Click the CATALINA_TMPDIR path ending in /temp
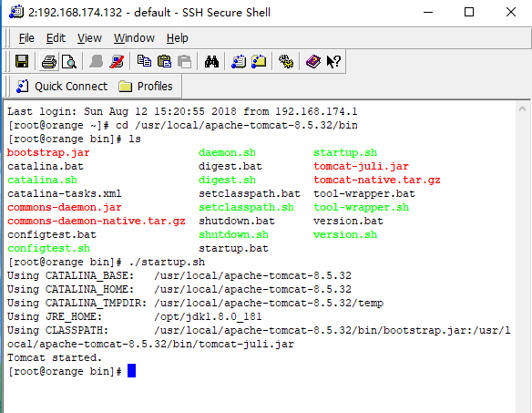The image size is (532, 413). click(x=269, y=303)
